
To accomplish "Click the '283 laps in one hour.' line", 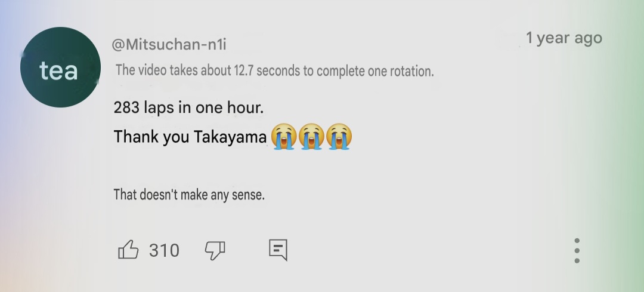I will 188,107.
